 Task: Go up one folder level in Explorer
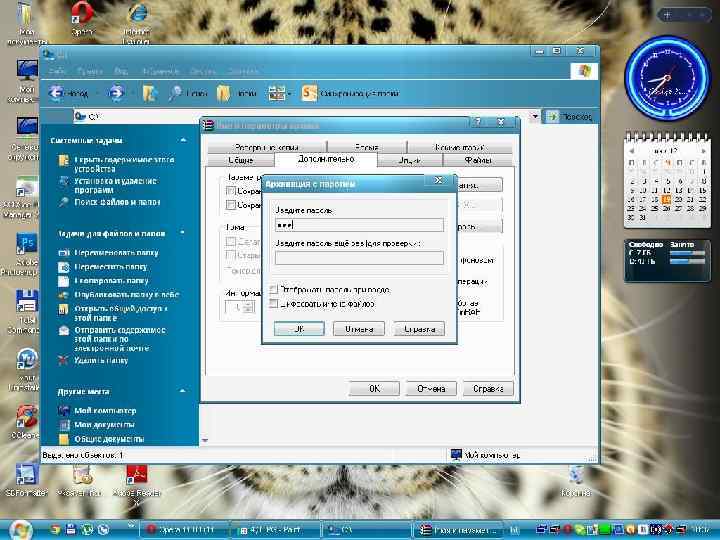click(150, 93)
